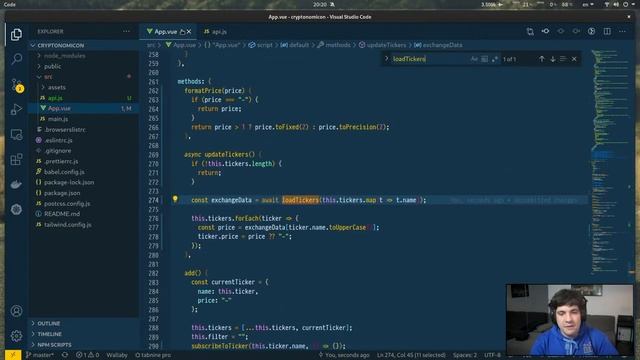This screenshot has width=640, height=360.
Task: Toggle Match Case in find widget
Action: click(x=474, y=59)
